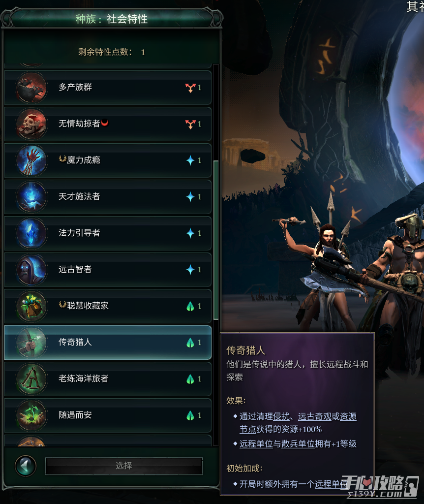Click the 随遇而安 sprout icon

coord(31,415)
